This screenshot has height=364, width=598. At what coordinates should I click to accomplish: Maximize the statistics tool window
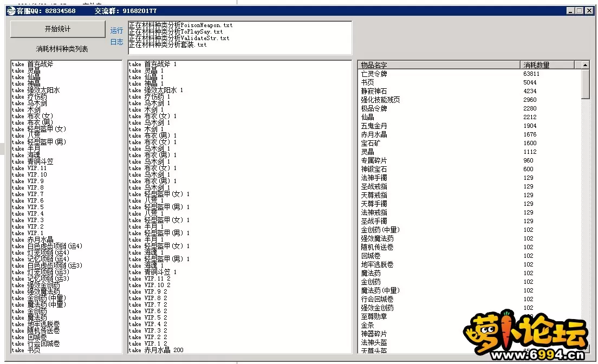point(580,11)
